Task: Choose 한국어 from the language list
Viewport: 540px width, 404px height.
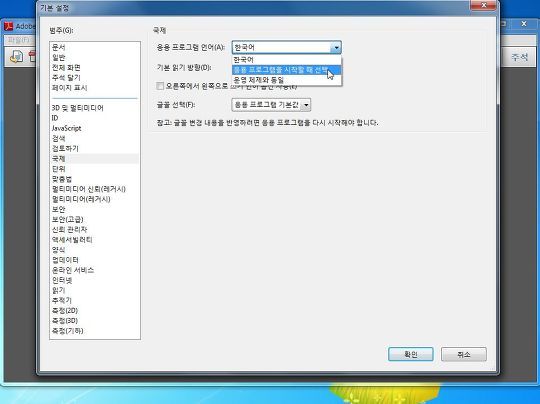Action: (x=287, y=60)
